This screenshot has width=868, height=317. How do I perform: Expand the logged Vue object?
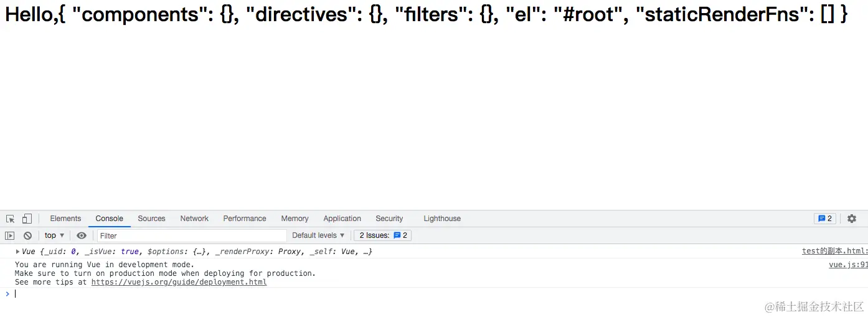click(18, 252)
